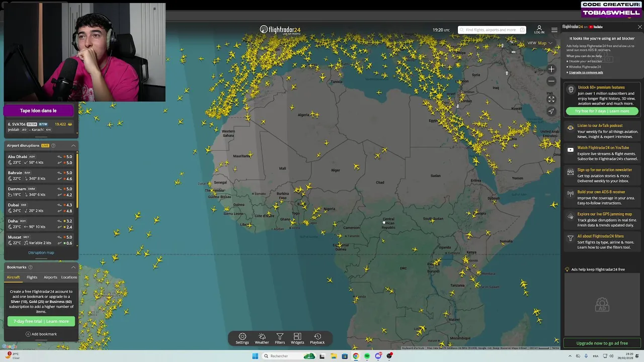
Task: Open Spotify from the taskbar
Action: click(x=367, y=356)
